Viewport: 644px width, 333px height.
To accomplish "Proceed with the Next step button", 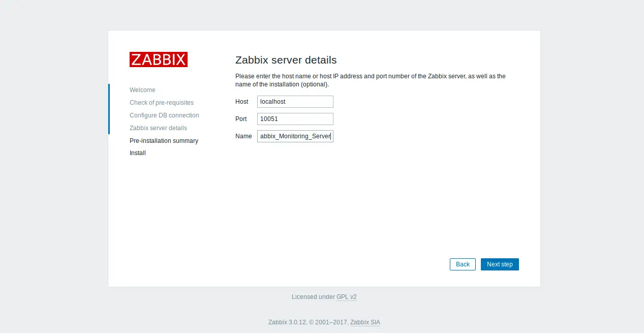I will coord(500,264).
